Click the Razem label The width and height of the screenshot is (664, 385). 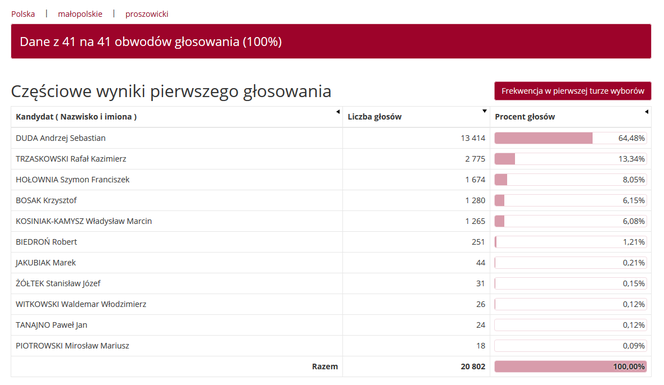click(x=325, y=366)
